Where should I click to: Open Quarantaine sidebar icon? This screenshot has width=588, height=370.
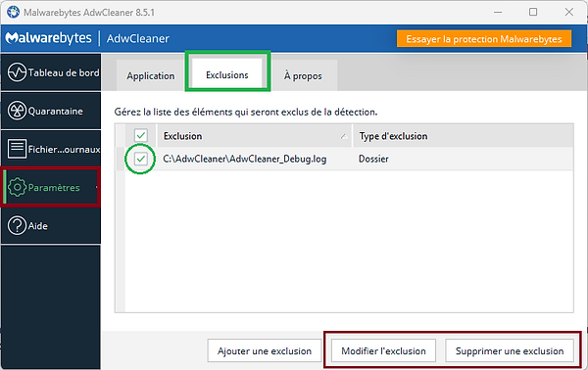point(17,111)
